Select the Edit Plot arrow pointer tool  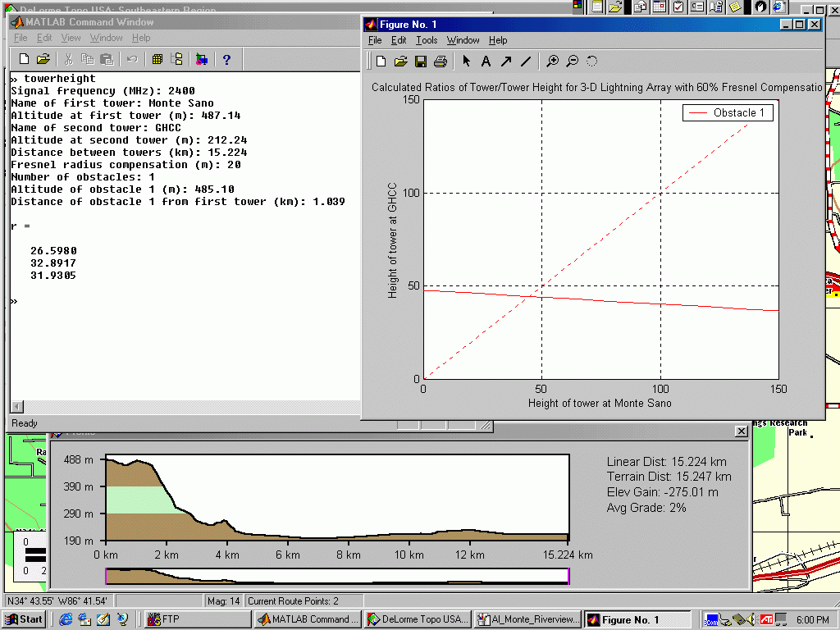[466, 62]
